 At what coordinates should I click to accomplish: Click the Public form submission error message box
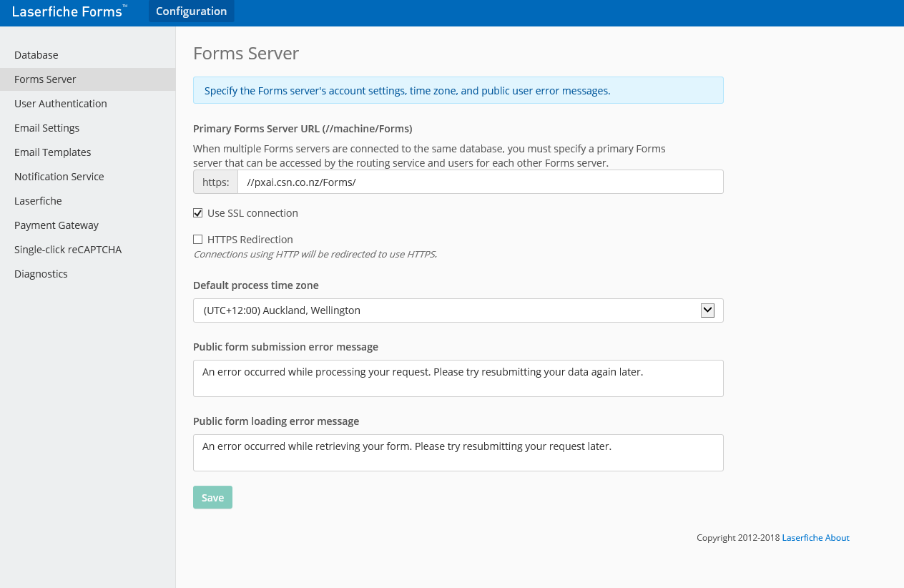tap(458, 378)
